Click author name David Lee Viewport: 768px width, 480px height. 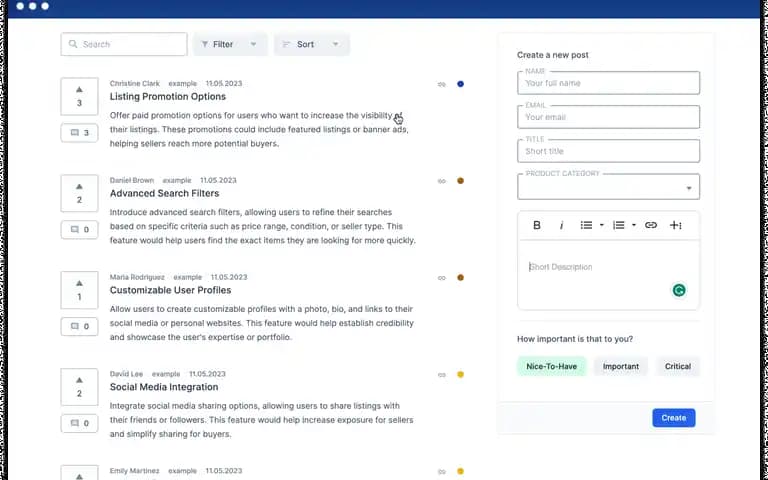[126, 374]
